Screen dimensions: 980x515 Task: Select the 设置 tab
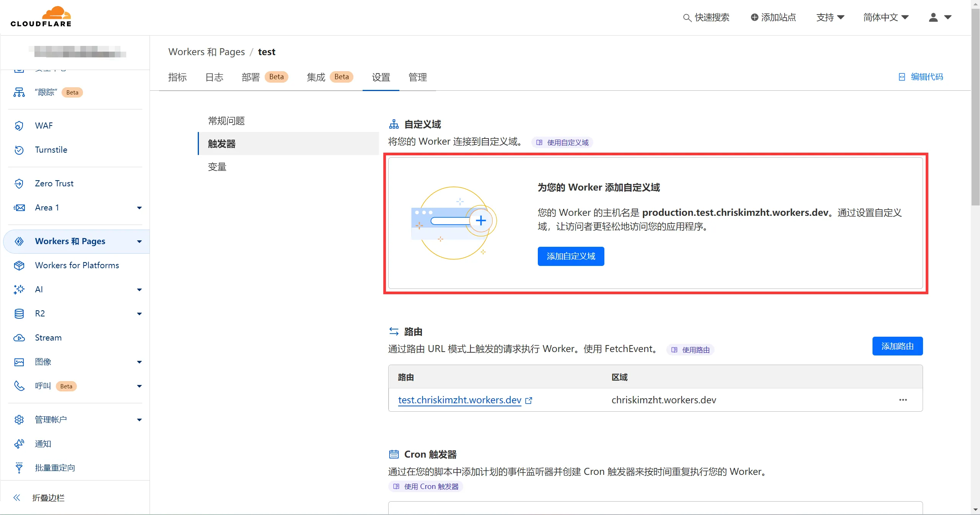[381, 77]
